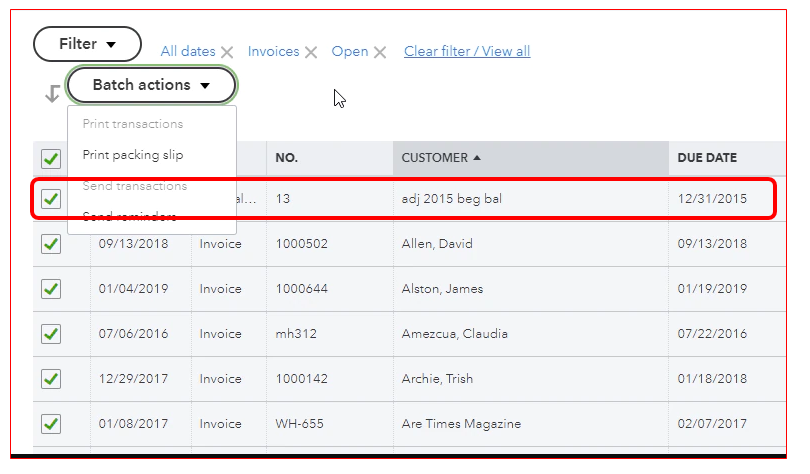Click due date 01/19/2019
Image resolution: width=810 pixels, height=474 pixels.
[x=712, y=289]
